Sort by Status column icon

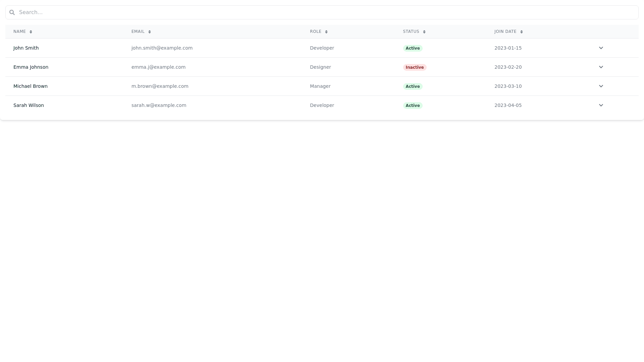click(424, 32)
